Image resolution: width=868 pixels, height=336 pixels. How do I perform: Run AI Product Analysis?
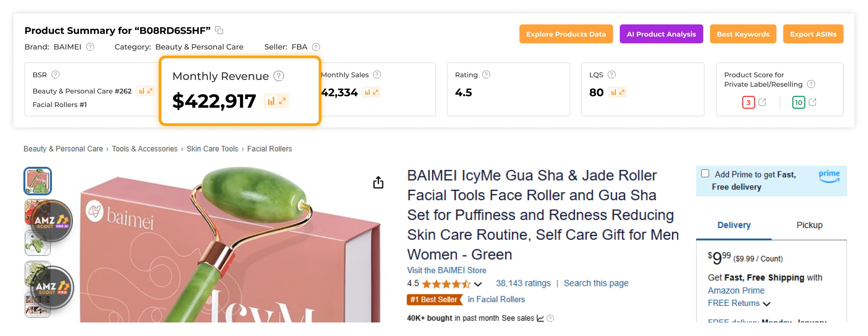coord(661,34)
